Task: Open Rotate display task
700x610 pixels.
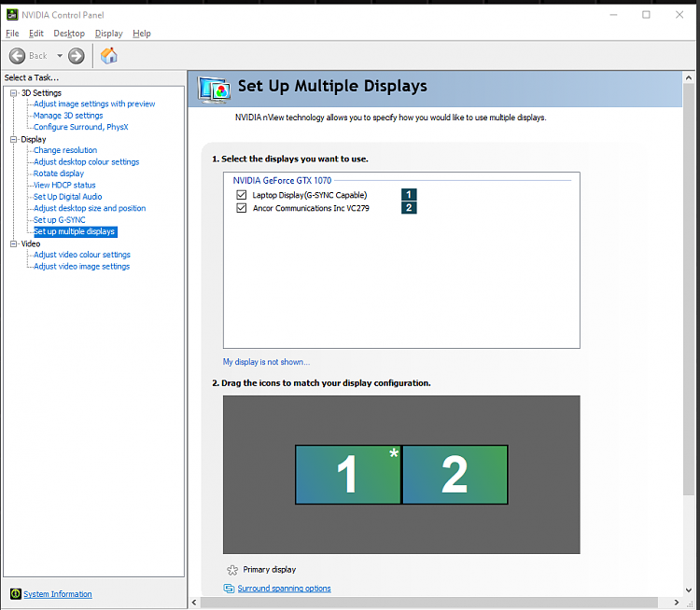Action: click(x=59, y=173)
